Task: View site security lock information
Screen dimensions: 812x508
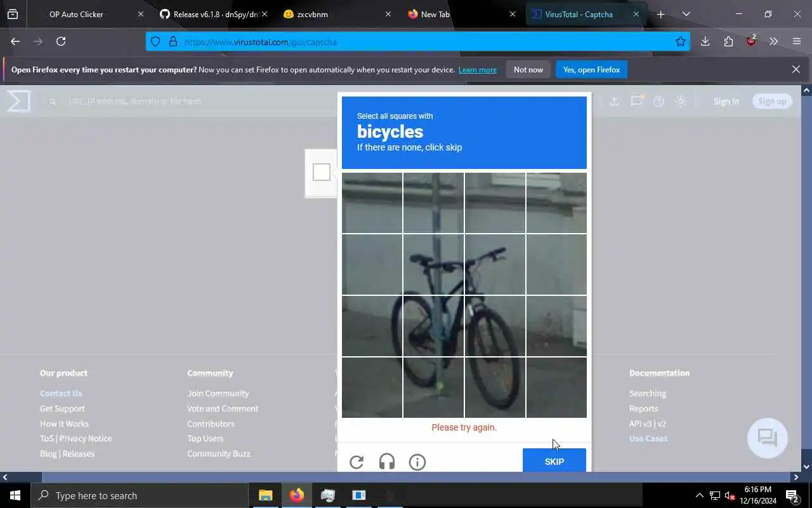Action: [x=173, y=41]
